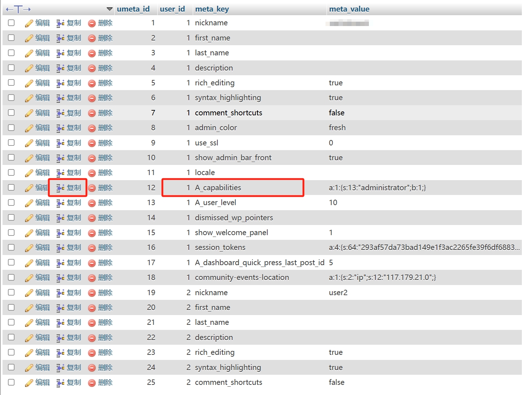The height and width of the screenshot is (395, 532).
Task: Click the administrator meta_value cell in row 12
Action: [377, 188]
